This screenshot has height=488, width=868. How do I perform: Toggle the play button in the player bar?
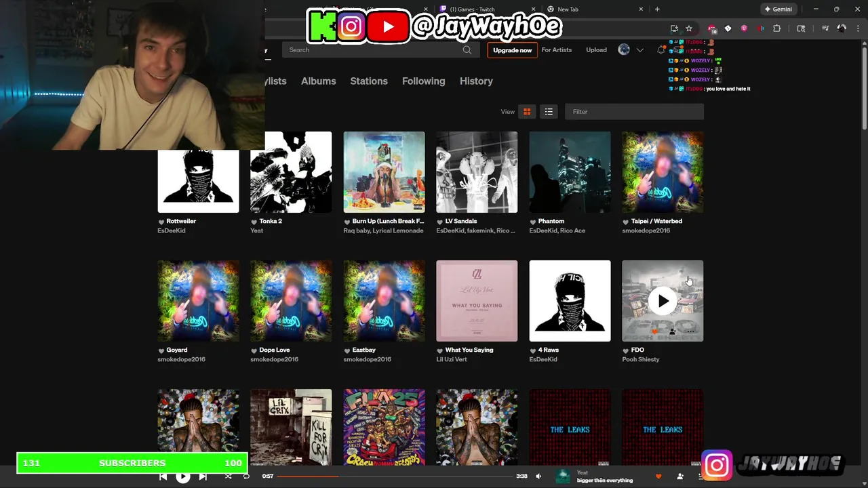click(x=183, y=476)
